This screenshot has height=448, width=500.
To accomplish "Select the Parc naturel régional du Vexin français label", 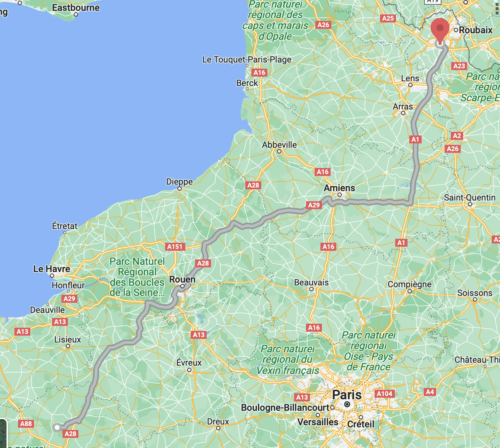I will pyautogui.click(x=288, y=360).
